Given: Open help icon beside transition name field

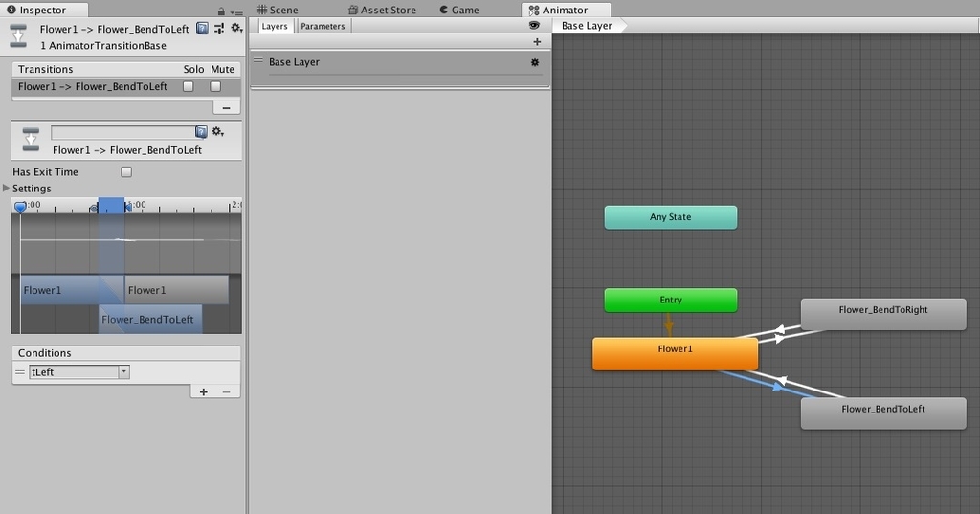Looking at the screenshot, I should point(201,132).
